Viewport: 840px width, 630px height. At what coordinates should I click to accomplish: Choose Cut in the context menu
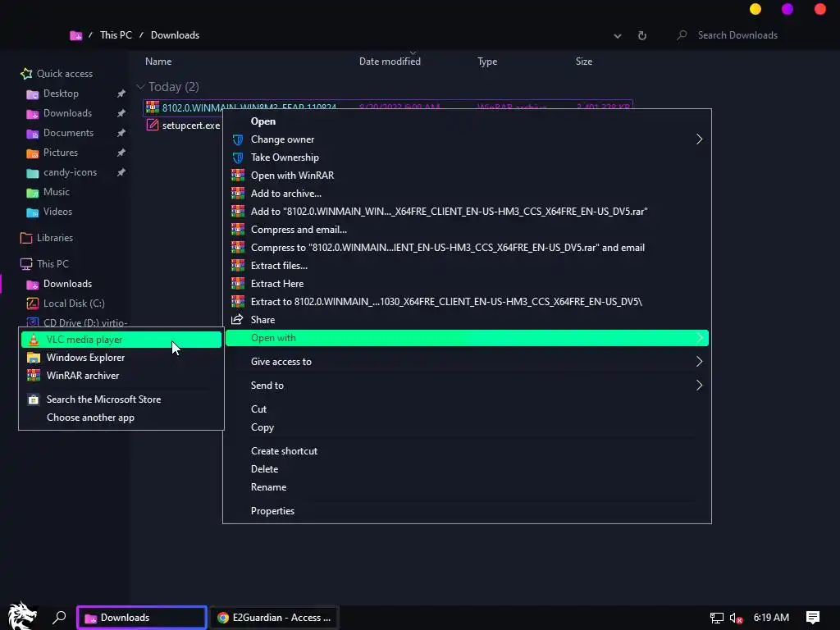pos(467,409)
